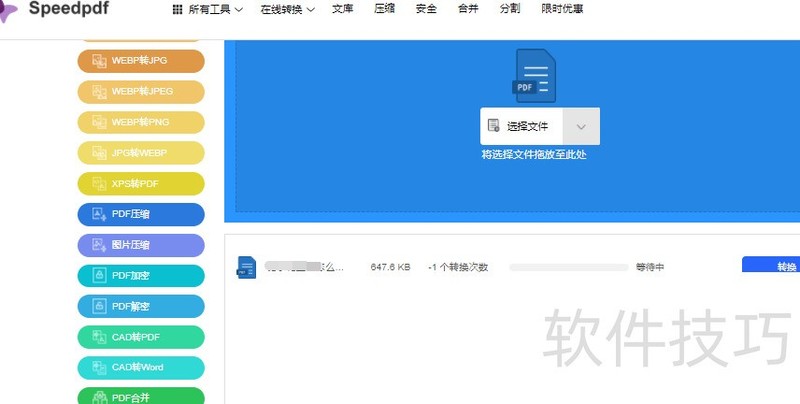800x404 pixels.
Task: Expand the arrow next to 选择文件
Action: click(x=581, y=126)
